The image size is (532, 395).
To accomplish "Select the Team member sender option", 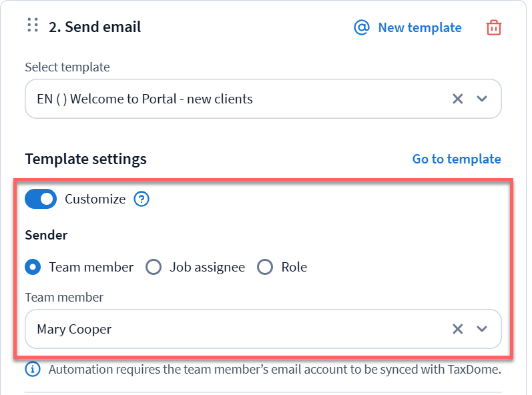I will pos(33,267).
